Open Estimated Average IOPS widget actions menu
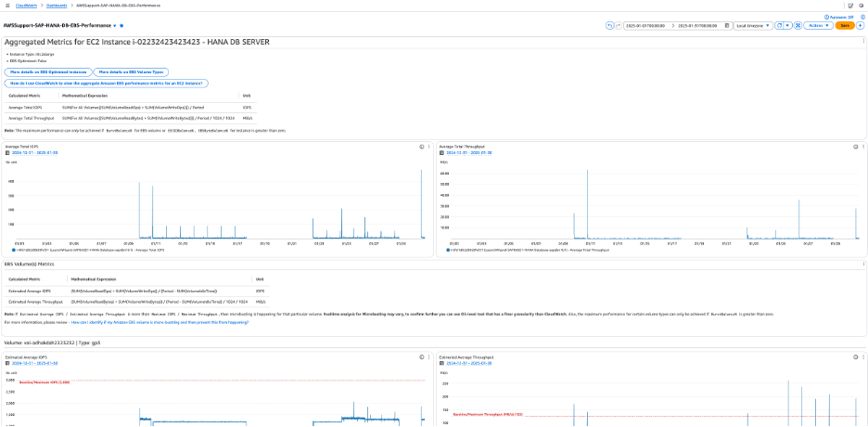 428,357
